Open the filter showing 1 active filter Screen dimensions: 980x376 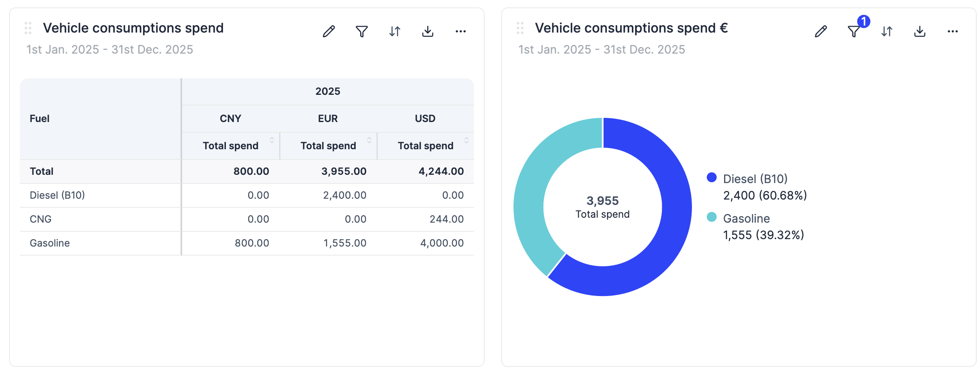tap(853, 31)
